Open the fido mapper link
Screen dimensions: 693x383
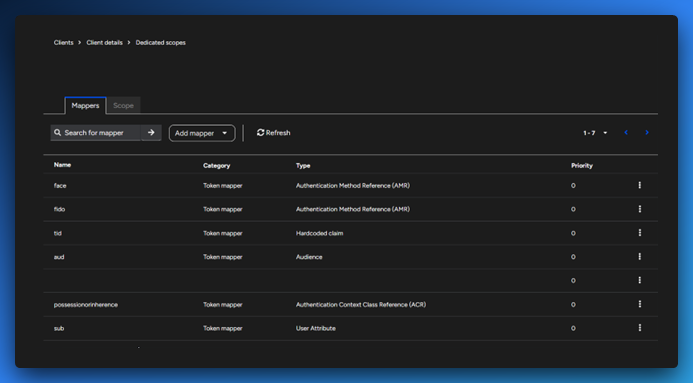[59, 209]
